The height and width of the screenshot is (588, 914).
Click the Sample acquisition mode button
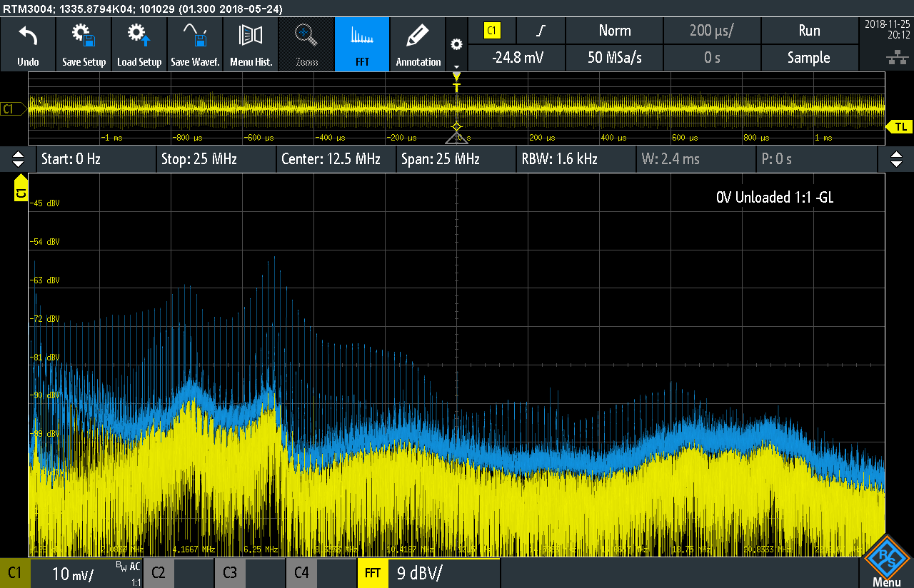pos(808,58)
